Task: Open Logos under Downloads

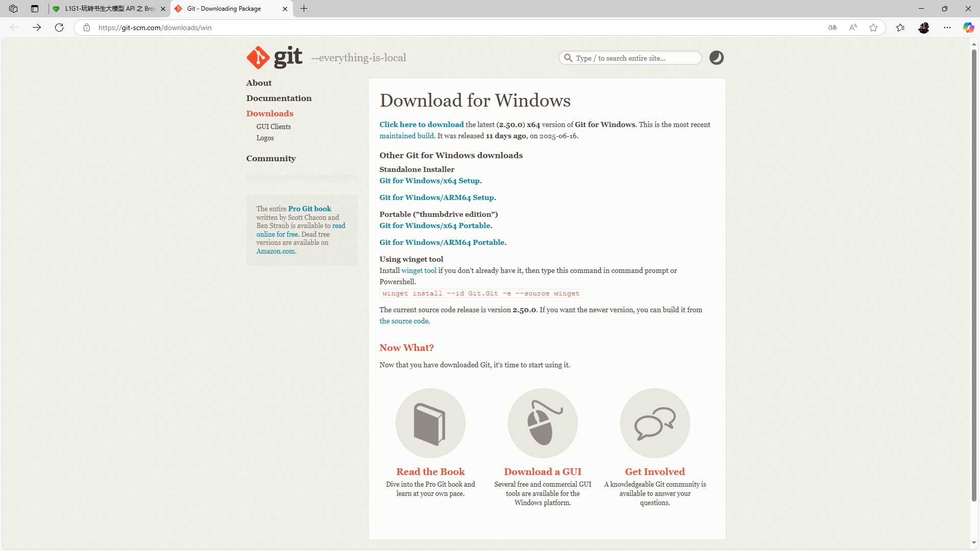Action: point(265,138)
